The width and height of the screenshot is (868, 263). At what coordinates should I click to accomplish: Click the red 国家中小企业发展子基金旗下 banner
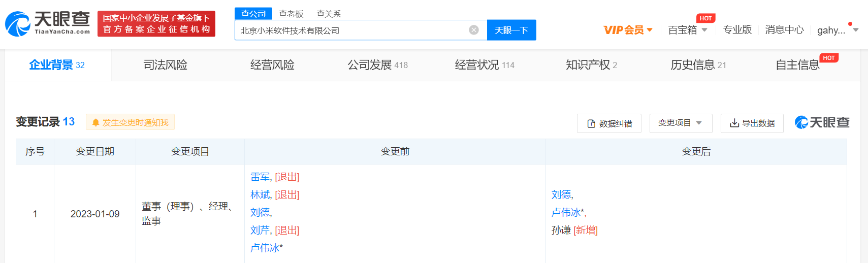point(156,24)
